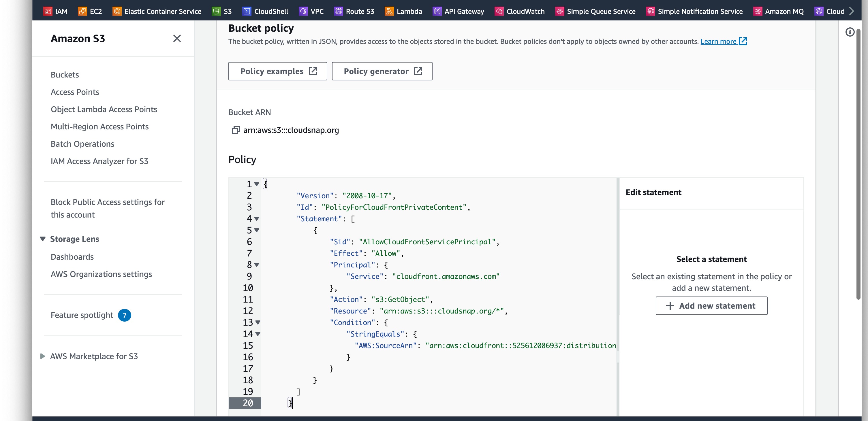The image size is (868, 421).
Task: Open the S3 shortcut in top bar
Action: click(x=222, y=12)
